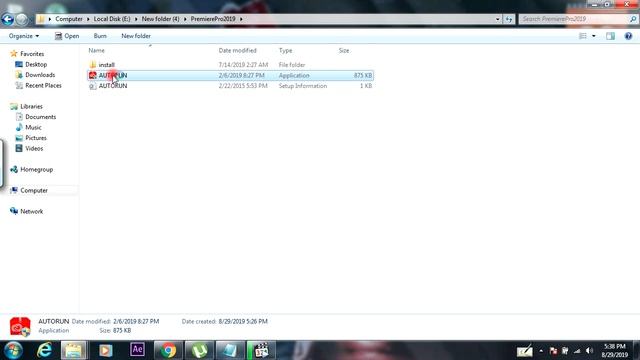
Task: Click the Forward navigation arrow
Action: (x=21, y=19)
